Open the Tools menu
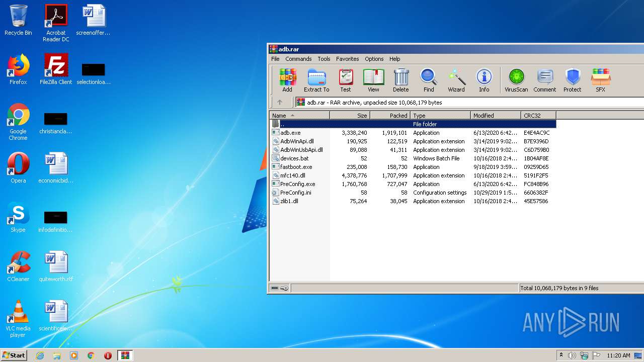 point(324,59)
